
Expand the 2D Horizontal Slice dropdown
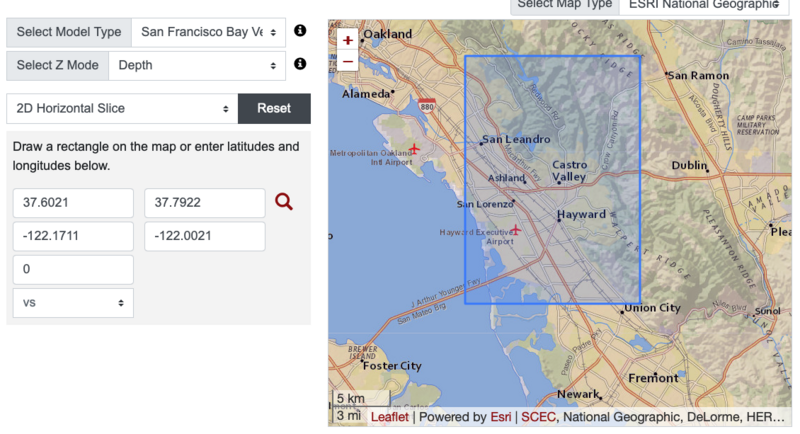point(122,109)
